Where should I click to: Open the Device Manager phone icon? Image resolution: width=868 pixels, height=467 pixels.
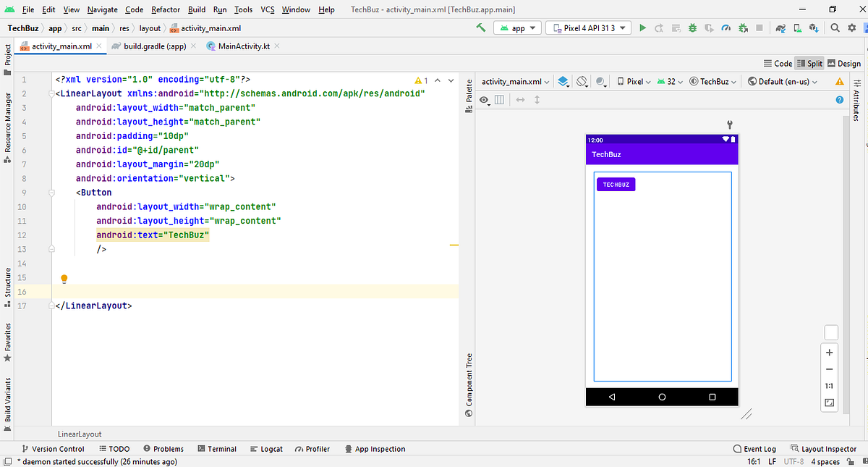pyautogui.click(x=796, y=28)
